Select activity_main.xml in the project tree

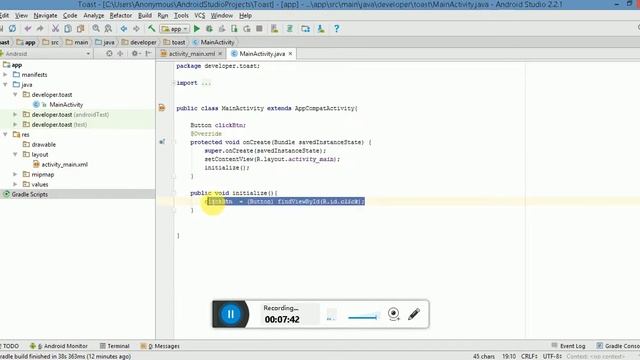[x=64, y=164]
